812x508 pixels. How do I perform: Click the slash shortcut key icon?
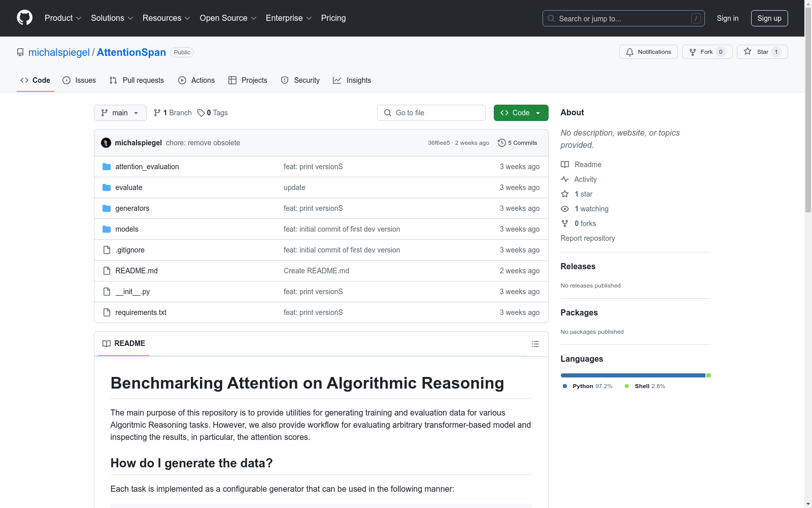point(696,18)
